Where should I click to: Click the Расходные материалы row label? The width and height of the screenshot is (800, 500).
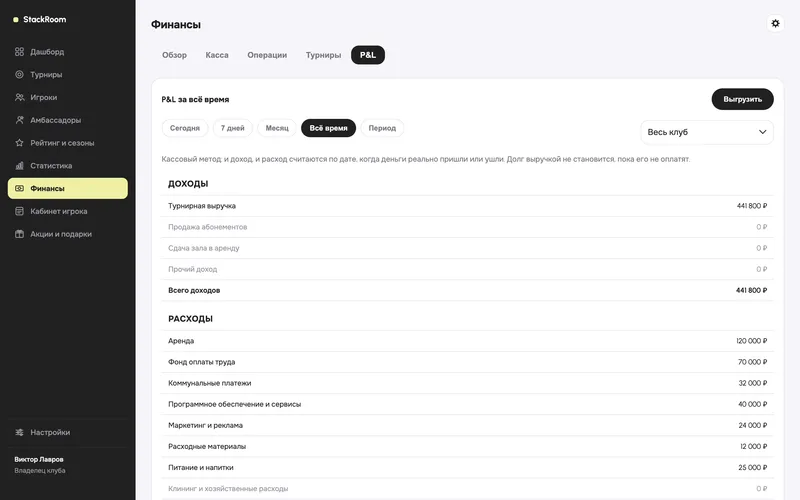pos(207,446)
